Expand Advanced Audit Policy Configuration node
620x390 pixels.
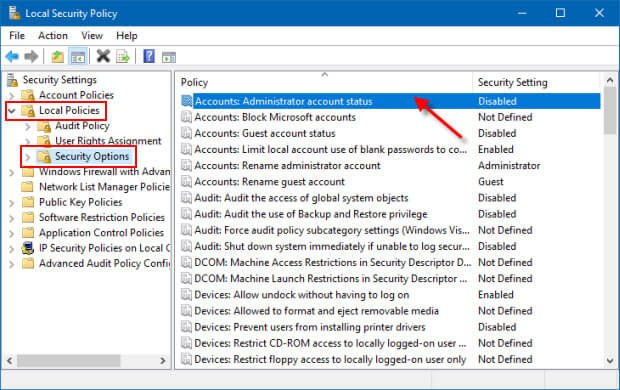(12, 264)
